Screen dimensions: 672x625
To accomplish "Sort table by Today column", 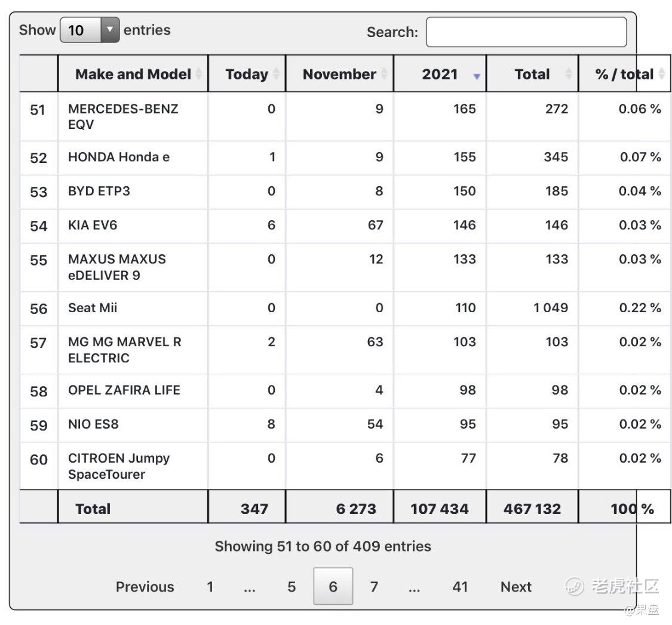I will coord(247,73).
